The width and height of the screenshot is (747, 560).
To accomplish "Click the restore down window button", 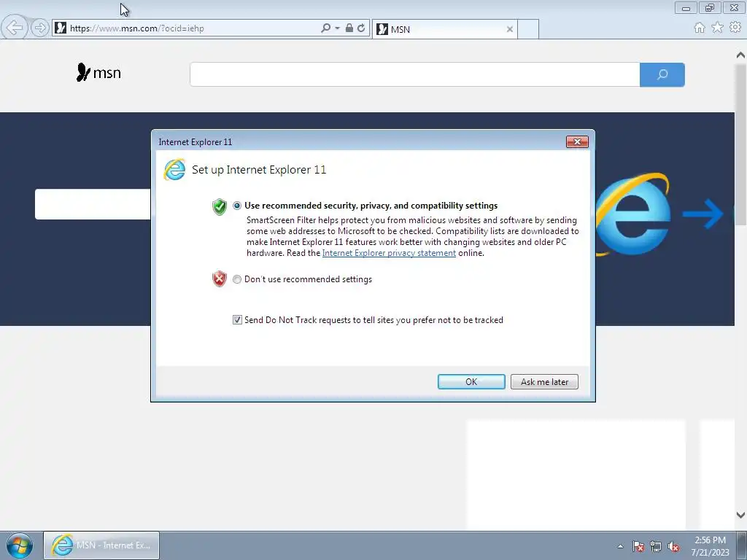I will click(710, 7).
